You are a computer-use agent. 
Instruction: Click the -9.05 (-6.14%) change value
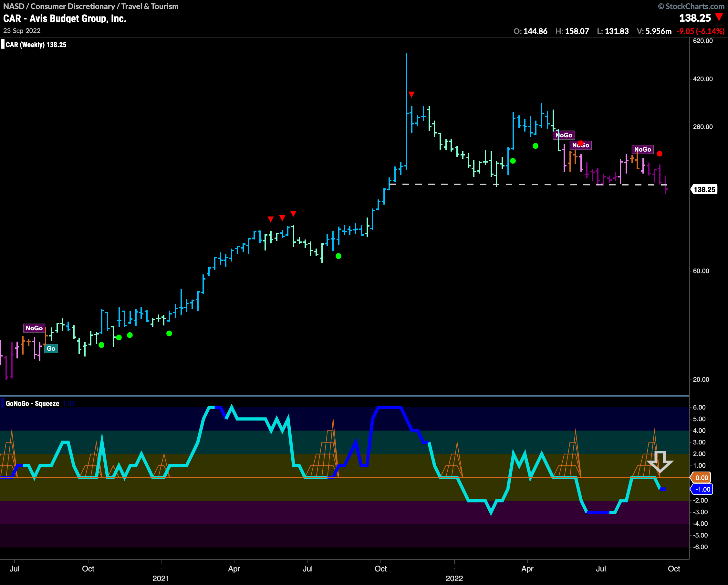(x=700, y=31)
